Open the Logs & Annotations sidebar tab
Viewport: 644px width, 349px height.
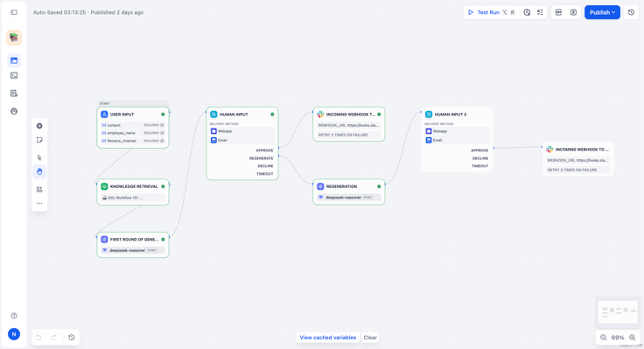[x=14, y=94]
